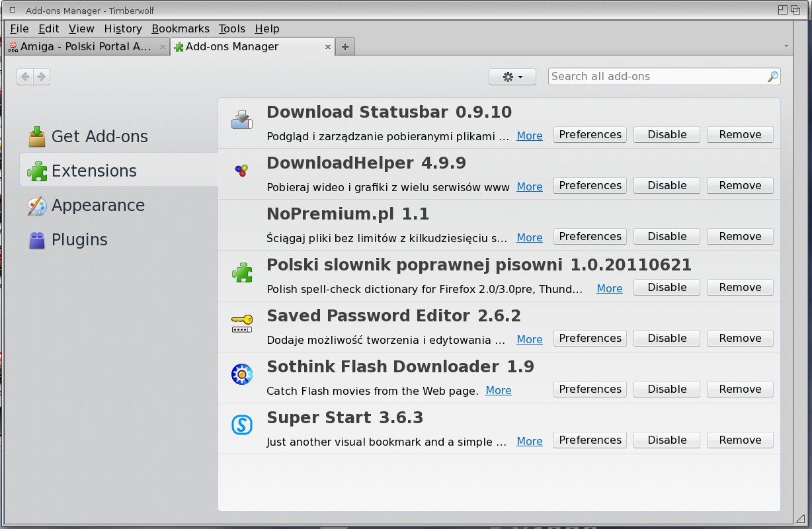
Task: Open the window menu icon in title bar
Action: 12,11
